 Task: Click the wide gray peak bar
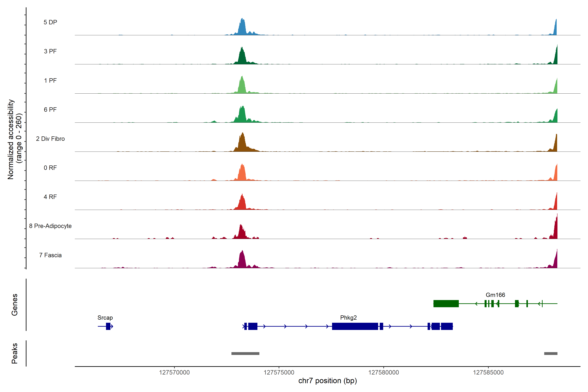(245, 353)
